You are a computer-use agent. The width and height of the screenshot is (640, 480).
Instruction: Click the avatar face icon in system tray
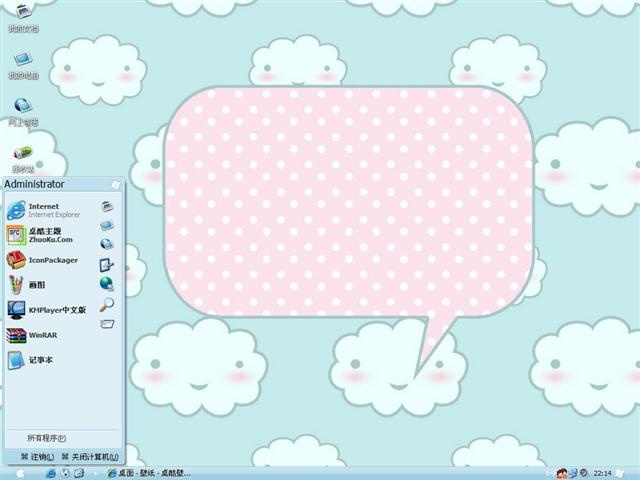click(x=562, y=473)
